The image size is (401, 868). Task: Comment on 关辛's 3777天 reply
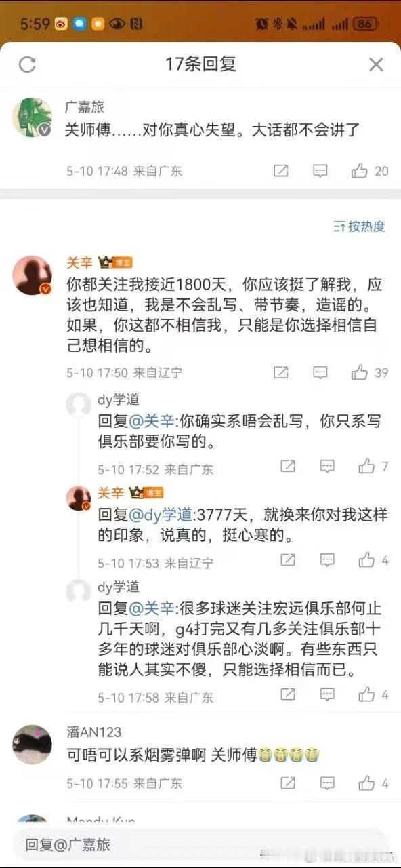tap(327, 560)
